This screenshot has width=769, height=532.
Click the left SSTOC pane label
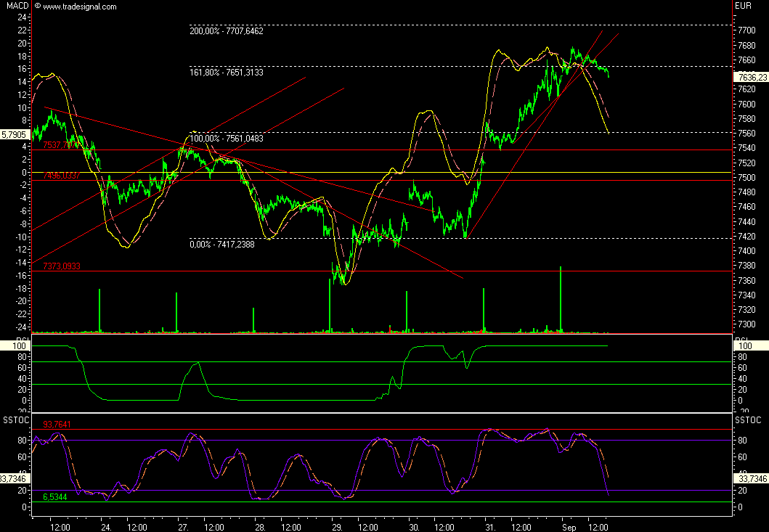[x=16, y=420]
